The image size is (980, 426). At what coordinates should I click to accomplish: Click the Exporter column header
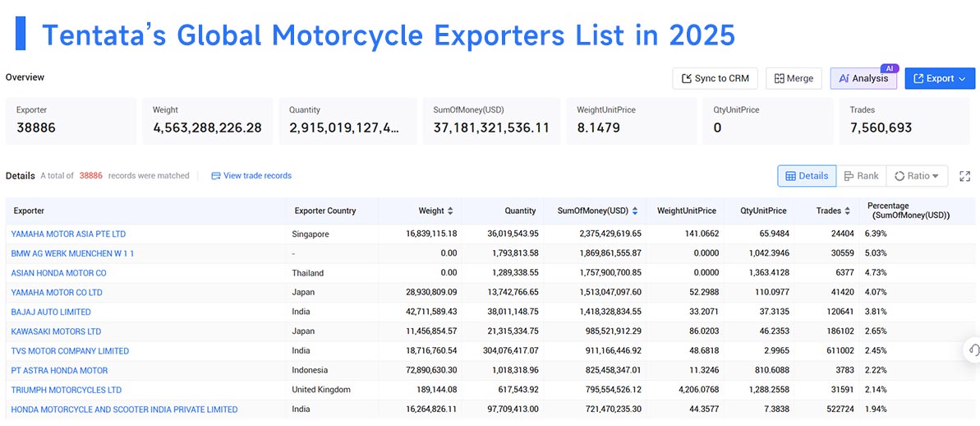[29, 211]
